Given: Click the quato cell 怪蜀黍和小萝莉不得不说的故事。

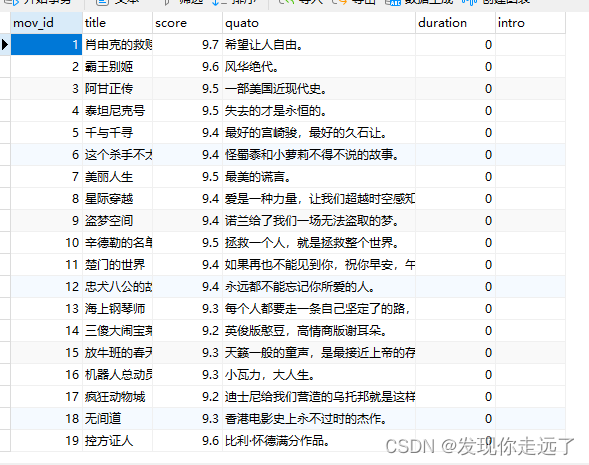Looking at the screenshot, I should [x=319, y=155].
